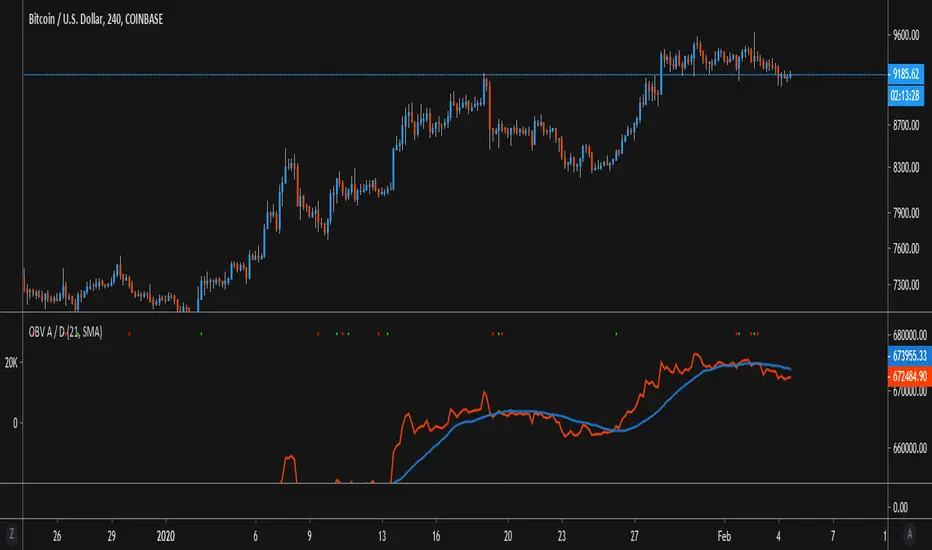Click the 680000.00 indicator scale label

click(x=910, y=335)
